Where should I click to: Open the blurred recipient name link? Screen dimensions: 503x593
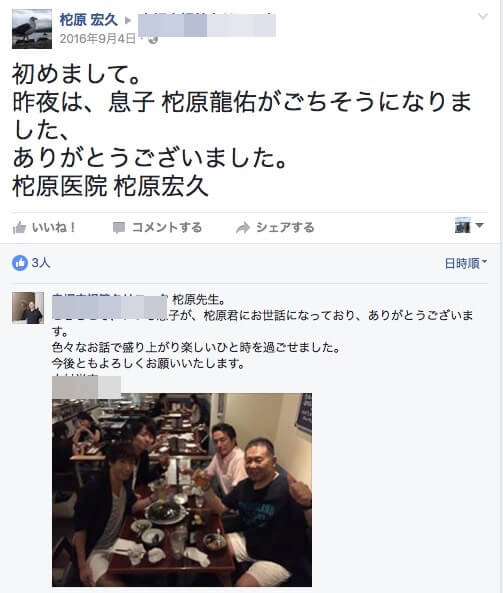click(x=206, y=25)
